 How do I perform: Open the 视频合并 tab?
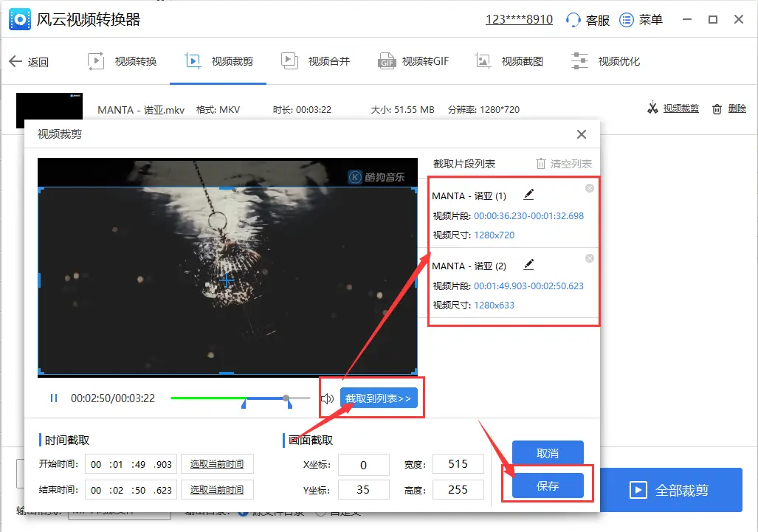[x=315, y=61]
